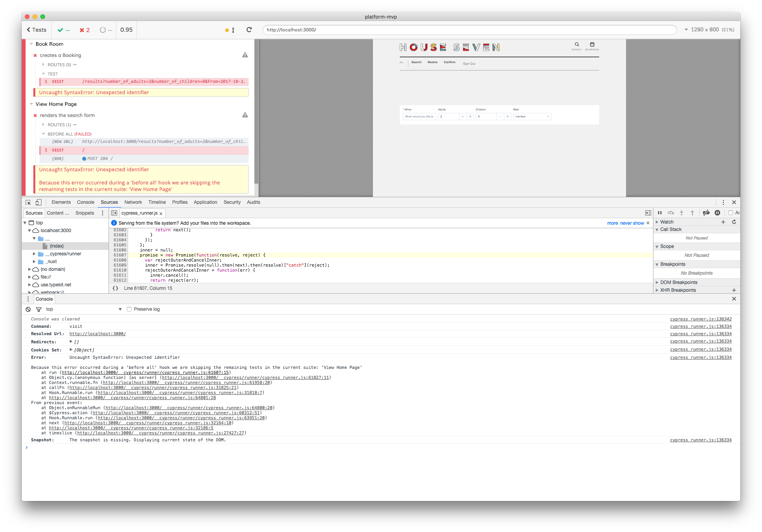
Task: Open the member Rate dropdown
Action: (532, 116)
